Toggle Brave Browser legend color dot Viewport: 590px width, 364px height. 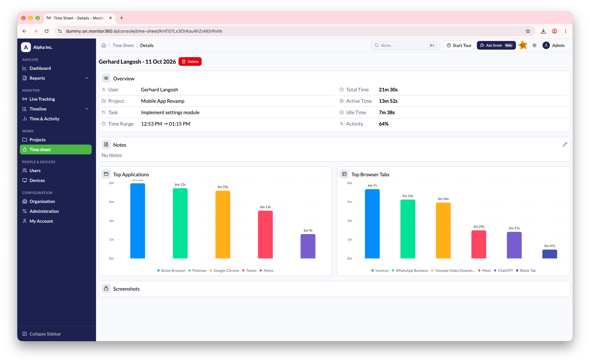158,270
